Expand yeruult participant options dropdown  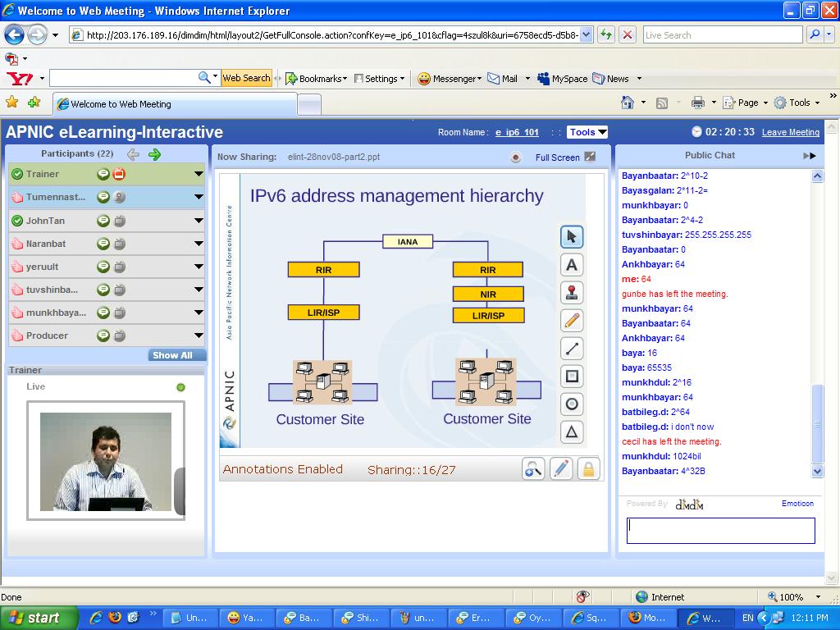[x=199, y=267]
